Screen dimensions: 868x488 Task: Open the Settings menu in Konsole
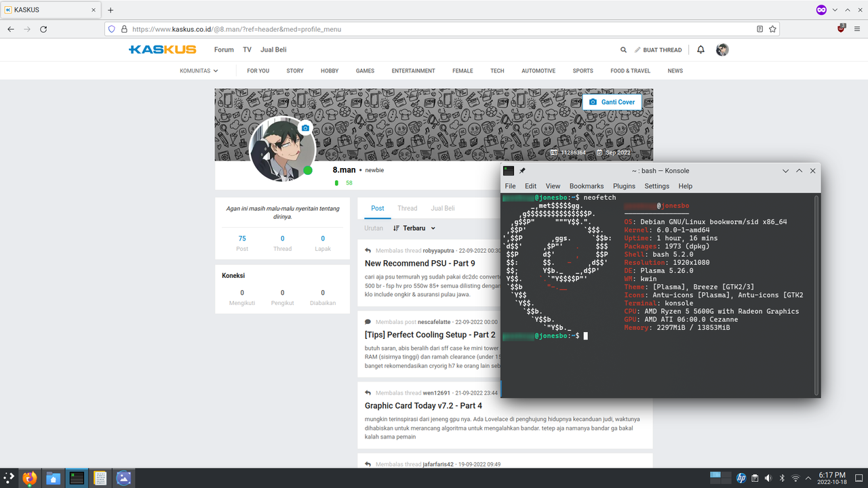coord(656,186)
